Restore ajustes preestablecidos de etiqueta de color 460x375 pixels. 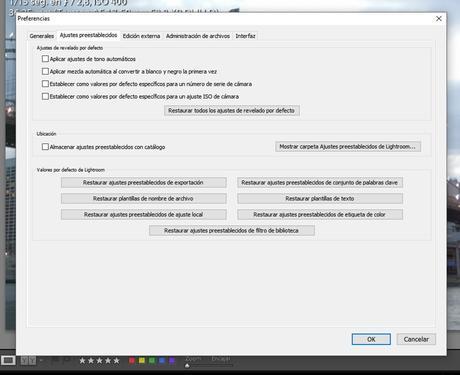point(320,215)
